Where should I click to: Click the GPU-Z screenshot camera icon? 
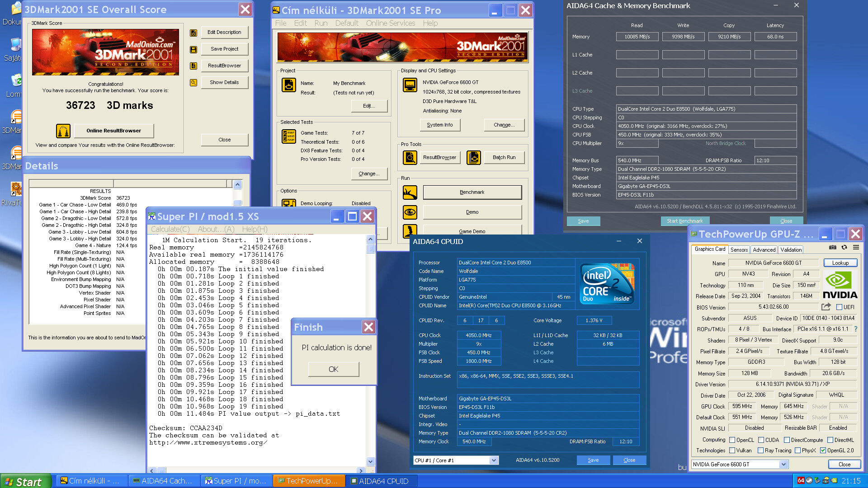tap(832, 248)
